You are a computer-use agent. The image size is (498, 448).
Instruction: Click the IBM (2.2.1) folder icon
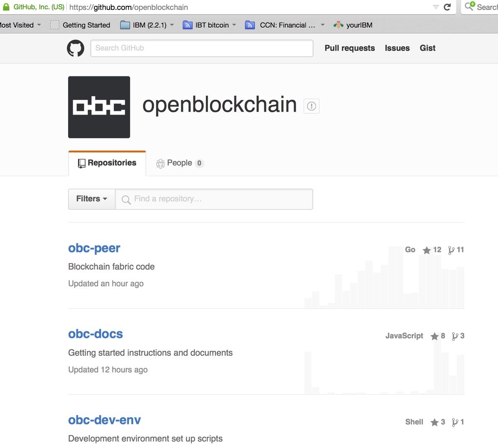(x=125, y=25)
